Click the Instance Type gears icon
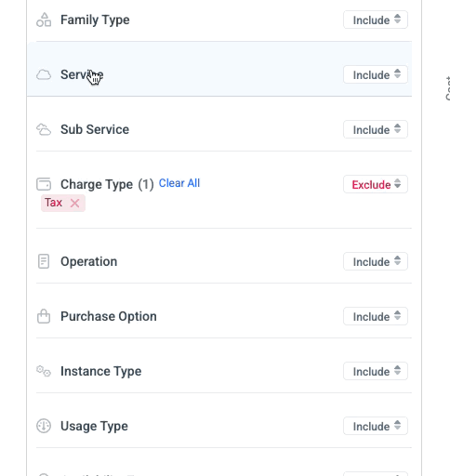450x476 pixels. 44,371
